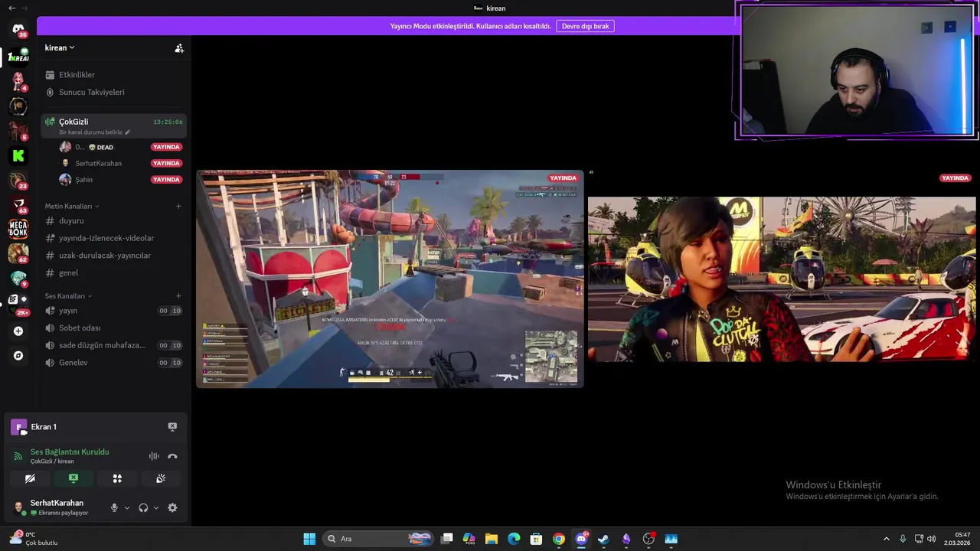Expand the kirean server dropdown menu
The height and width of the screenshot is (551, 980).
coord(60,47)
